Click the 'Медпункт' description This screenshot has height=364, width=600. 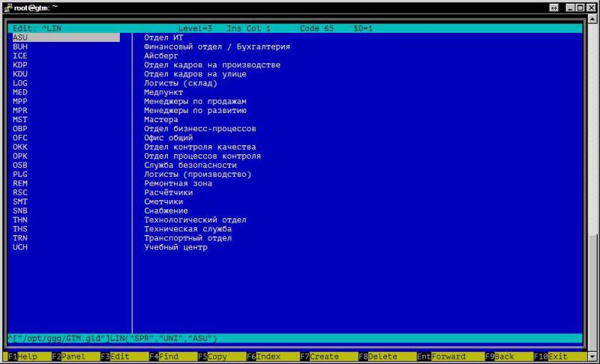click(163, 92)
